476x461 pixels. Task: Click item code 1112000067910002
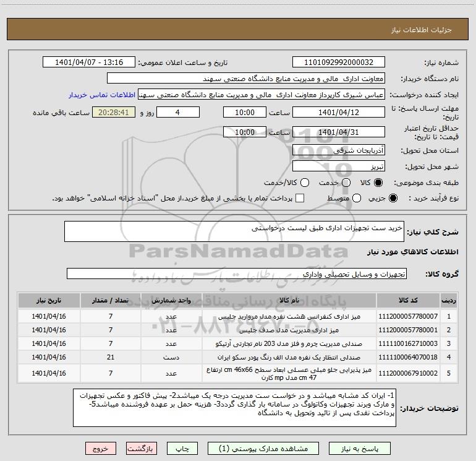tap(408, 373)
